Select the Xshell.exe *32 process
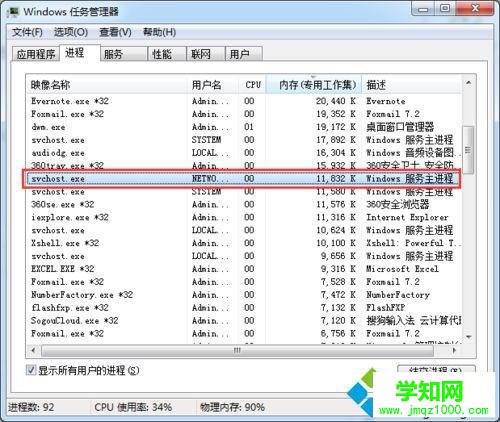The width and height of the screenshot is (500, 422). [x=244, y=243]
